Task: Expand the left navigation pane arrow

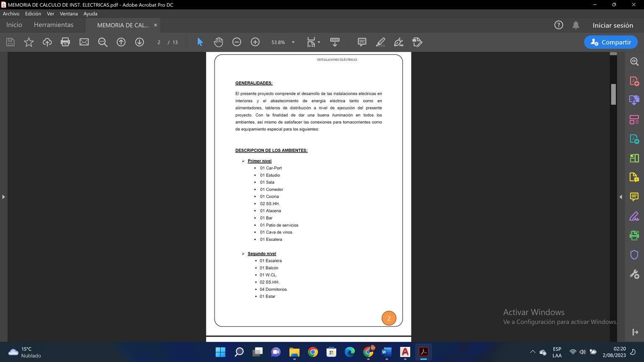Action: point(3,197)
